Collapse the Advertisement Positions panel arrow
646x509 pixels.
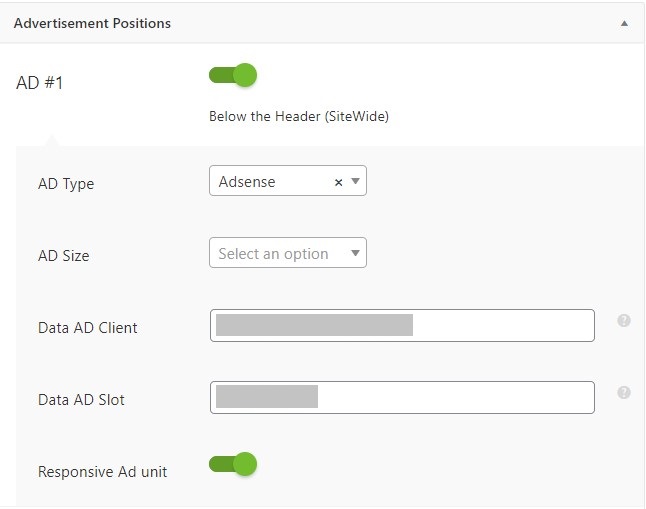click(624, 23)
